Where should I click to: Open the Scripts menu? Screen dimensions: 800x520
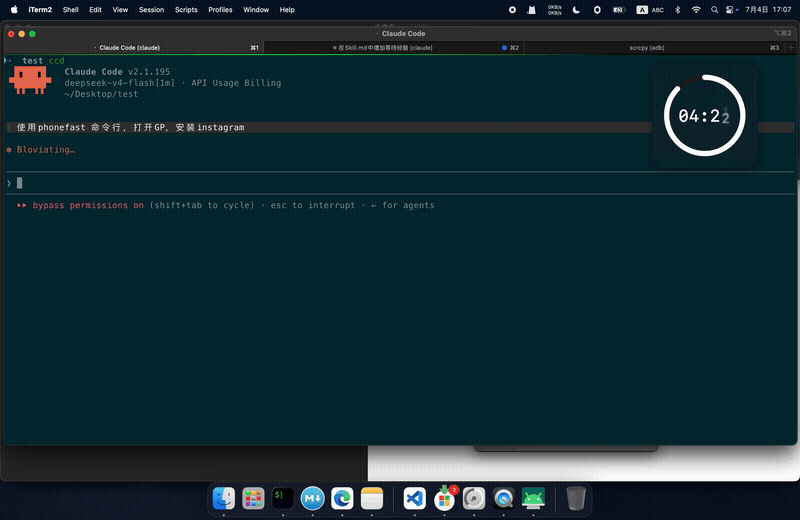coord(186,10)
